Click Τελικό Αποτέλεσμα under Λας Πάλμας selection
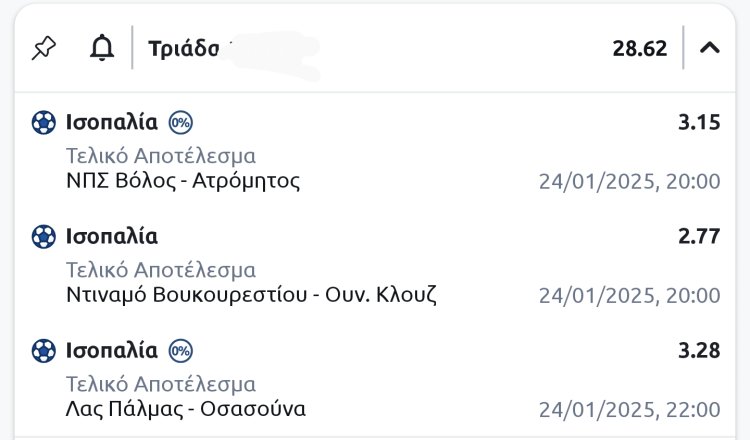The image size is (750, 440). (160, 384)
